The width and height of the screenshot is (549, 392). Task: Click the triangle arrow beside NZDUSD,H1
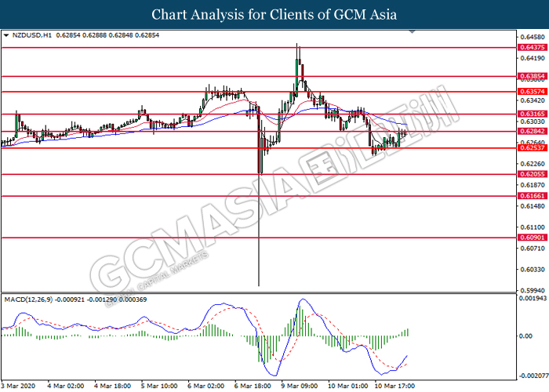coord(7,35)
